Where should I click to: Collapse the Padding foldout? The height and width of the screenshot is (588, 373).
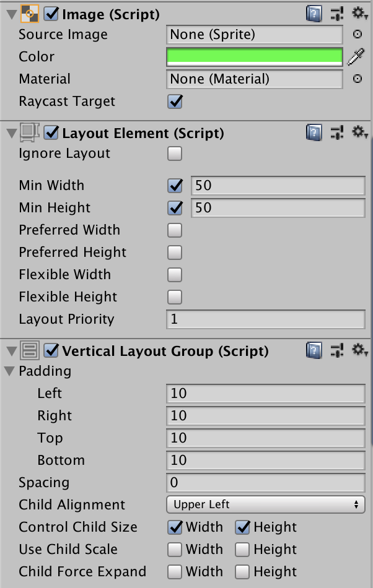pos(10,371)
